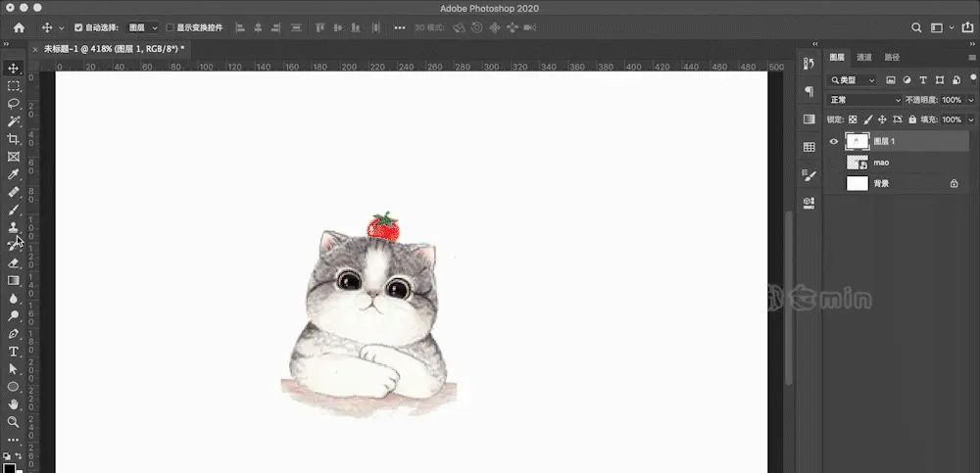
Task: Click align top edges icon
Action: (x=320, y=27)
